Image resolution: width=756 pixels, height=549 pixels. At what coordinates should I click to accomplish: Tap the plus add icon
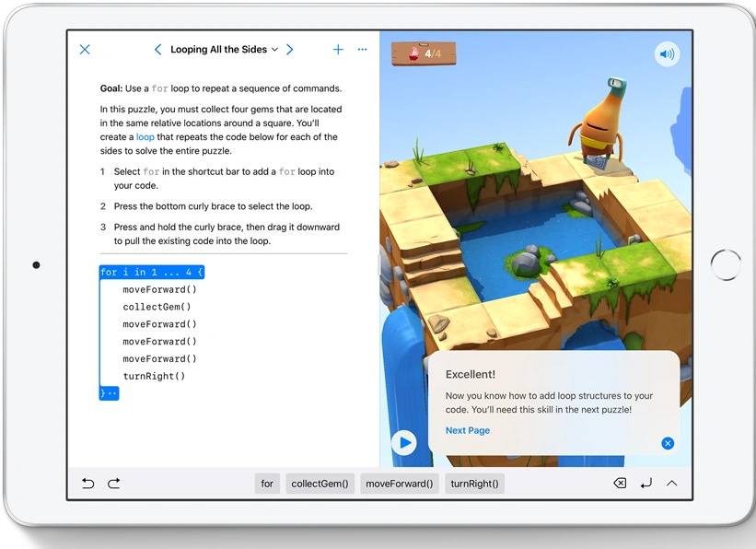click(x=338, y=49)
